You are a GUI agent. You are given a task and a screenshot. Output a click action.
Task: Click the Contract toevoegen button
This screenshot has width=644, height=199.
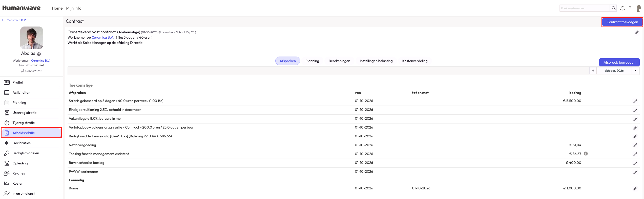pyautogui.click(x=622, y=22)
